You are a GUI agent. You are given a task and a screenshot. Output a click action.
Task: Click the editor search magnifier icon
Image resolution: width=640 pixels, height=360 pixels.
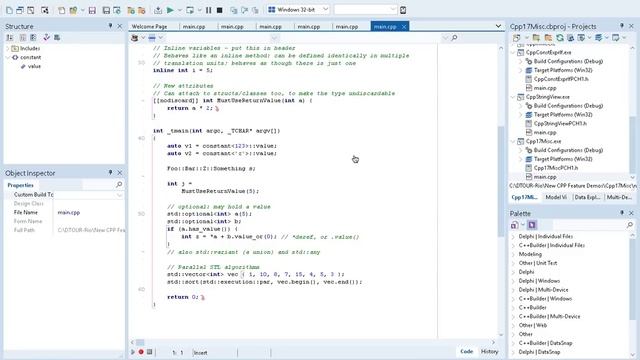454,38
